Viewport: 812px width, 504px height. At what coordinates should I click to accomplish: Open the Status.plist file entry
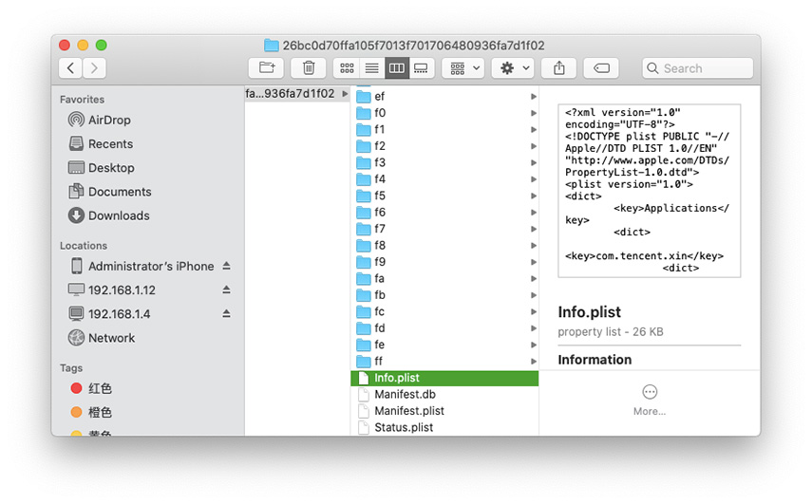pos(403,427)
